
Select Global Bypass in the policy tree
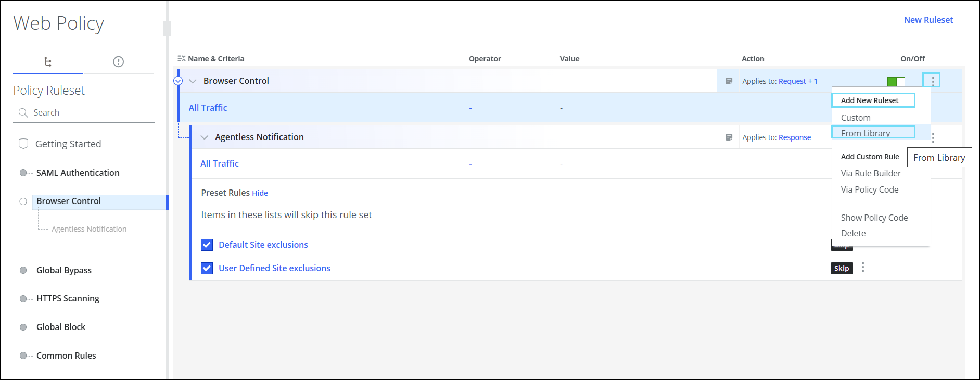tap(63, 270)
